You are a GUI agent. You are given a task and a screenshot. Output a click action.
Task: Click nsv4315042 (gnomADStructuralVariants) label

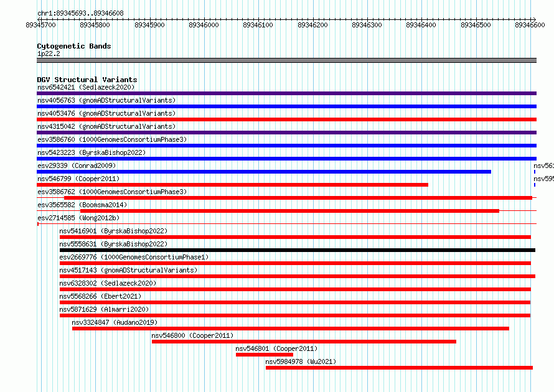coord(106,126)
